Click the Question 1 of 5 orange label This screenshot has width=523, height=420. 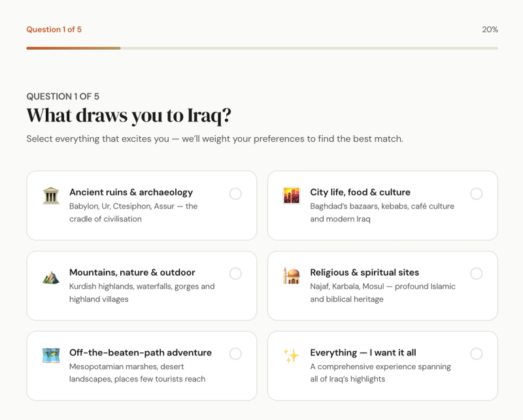[54, 29]
